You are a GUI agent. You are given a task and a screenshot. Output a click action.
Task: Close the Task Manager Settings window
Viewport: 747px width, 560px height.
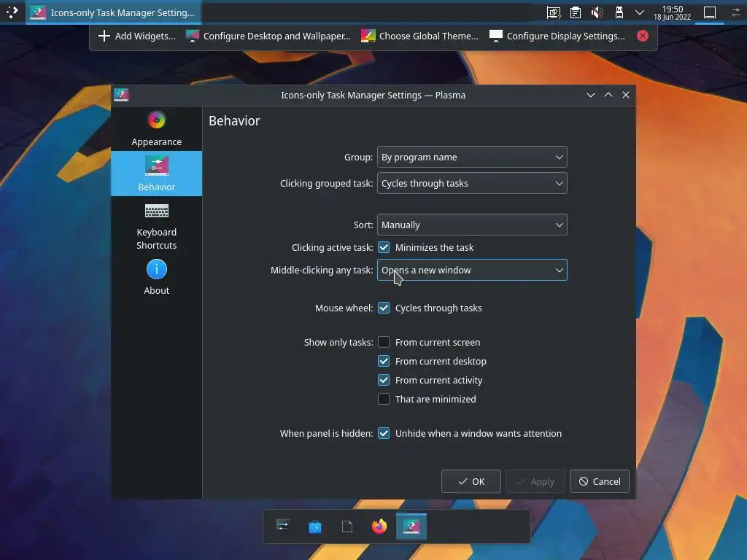point(626,95)
